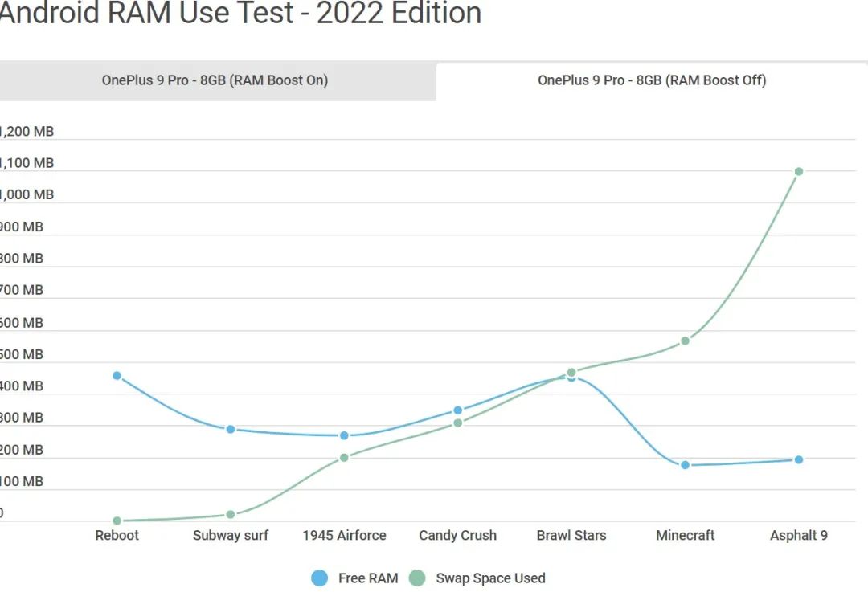Click the Free RAM point at 1945 Airforce
Viewport: 868px width, 592px height.
[344, 435]
